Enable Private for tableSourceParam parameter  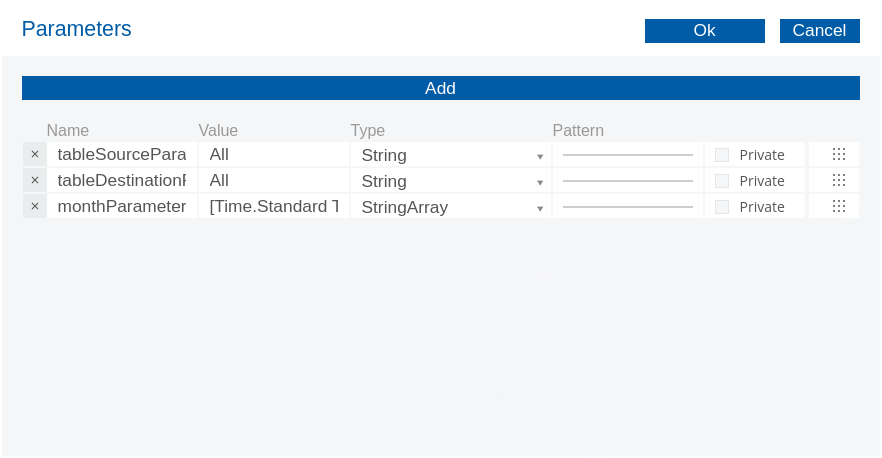click(722, 155)
